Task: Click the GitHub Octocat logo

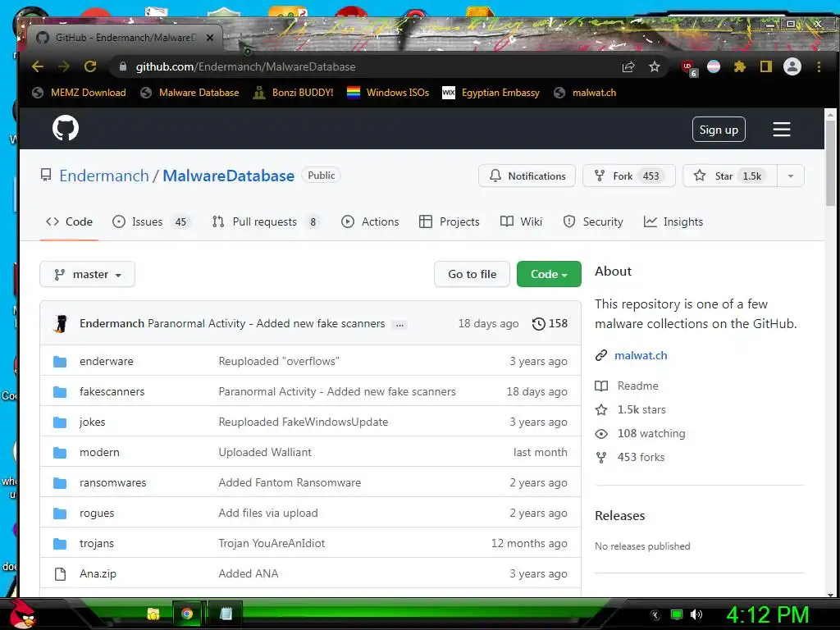Action: (x=66, y=128)
